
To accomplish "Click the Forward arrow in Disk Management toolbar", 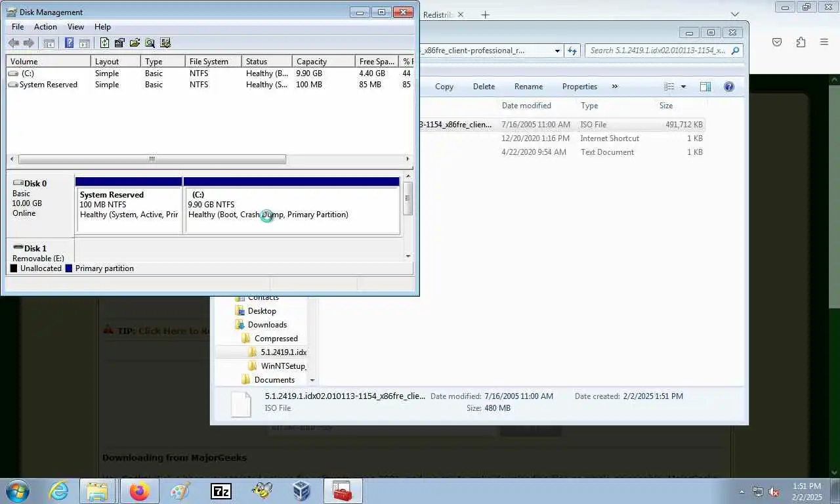I will coord(28,43).
